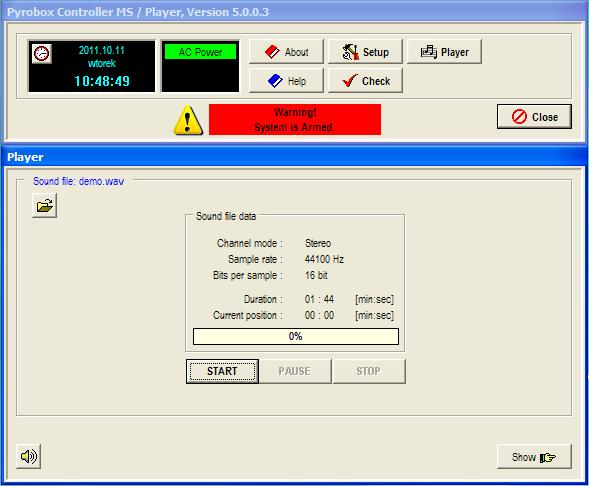Click the 0% playback progress bar
Screen dimensions: 589x486
pyautogui.click(x=296, y=337)
